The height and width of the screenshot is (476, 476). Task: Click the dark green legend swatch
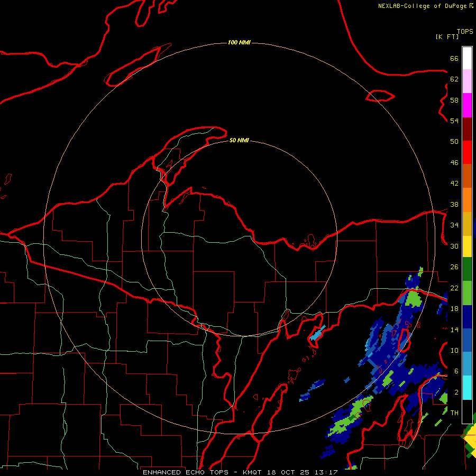click(467, 269)
